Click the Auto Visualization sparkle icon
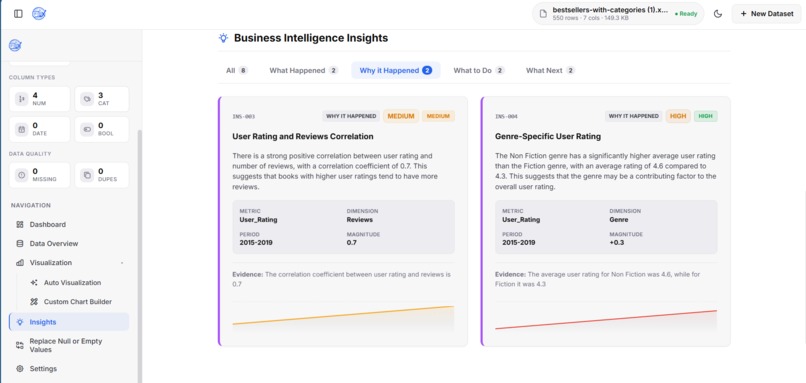806x383 pixels. tap(34, 283)
